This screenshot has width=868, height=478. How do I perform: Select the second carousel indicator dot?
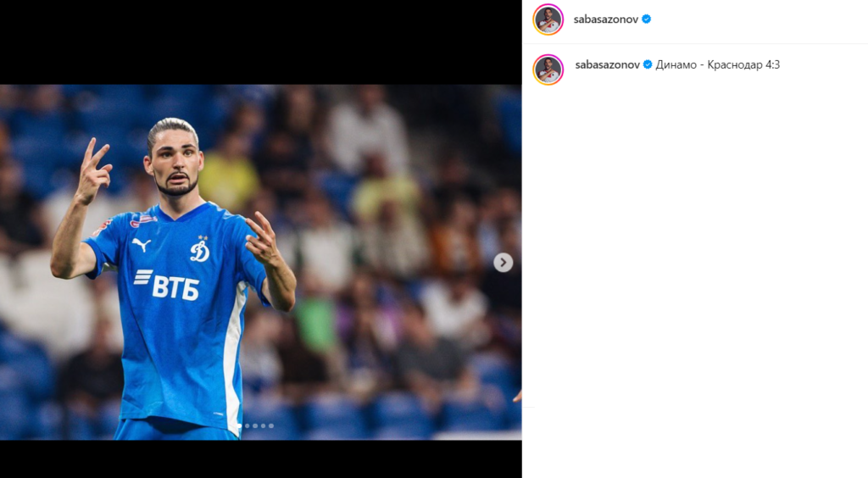click(x=247, y=426)
